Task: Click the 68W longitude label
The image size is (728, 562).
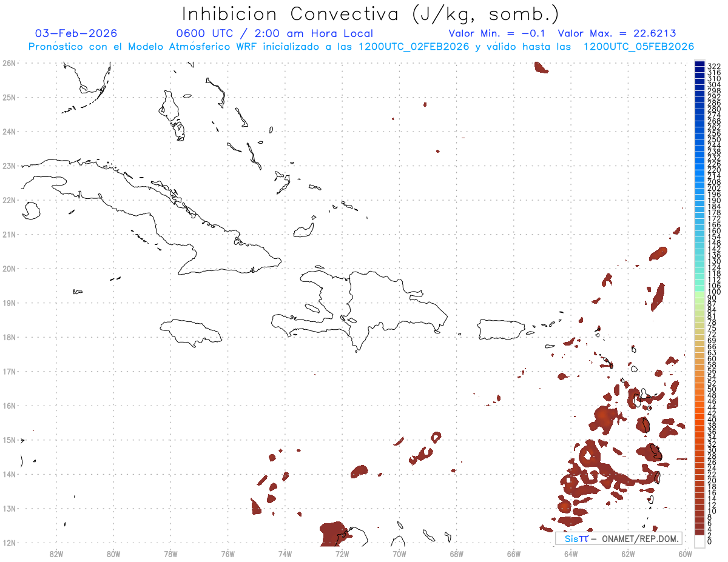Action: point(457,553)
